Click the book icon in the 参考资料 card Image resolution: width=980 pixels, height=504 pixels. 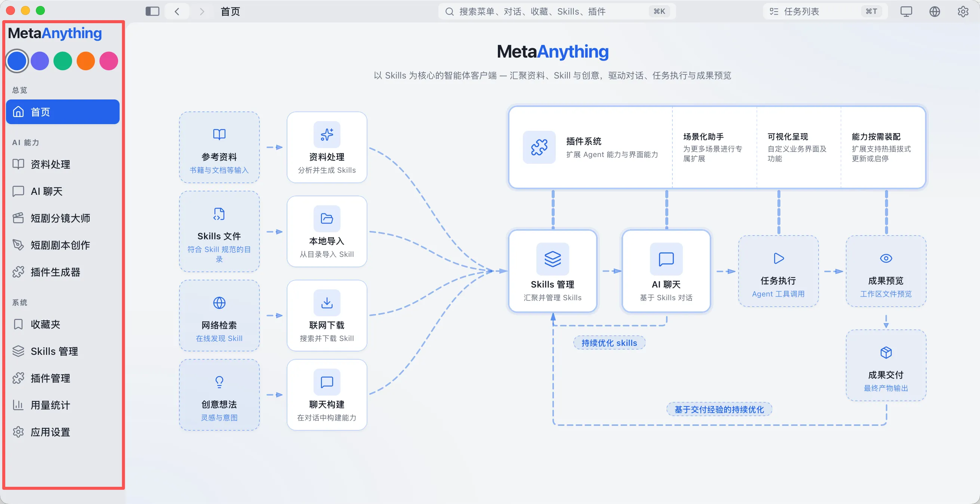pos(219,134)
